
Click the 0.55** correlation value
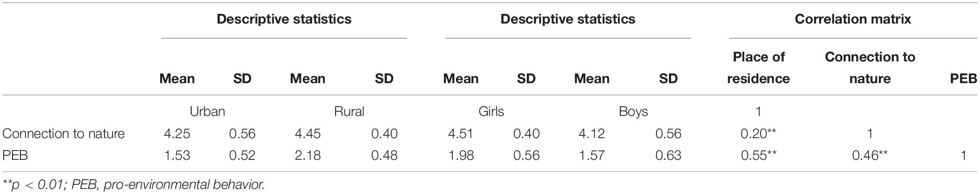758,155
